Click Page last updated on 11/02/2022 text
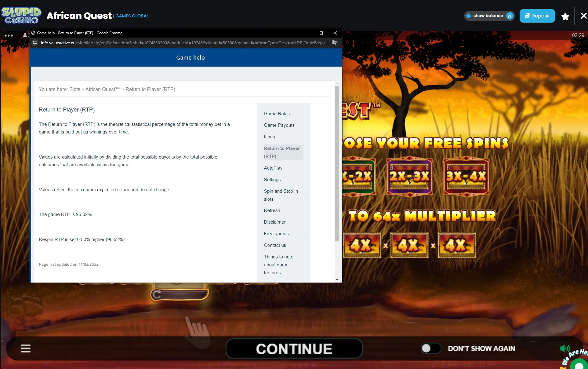Image resolution: width=588 pixels, height=369 pixels. [x=69, y=265]
